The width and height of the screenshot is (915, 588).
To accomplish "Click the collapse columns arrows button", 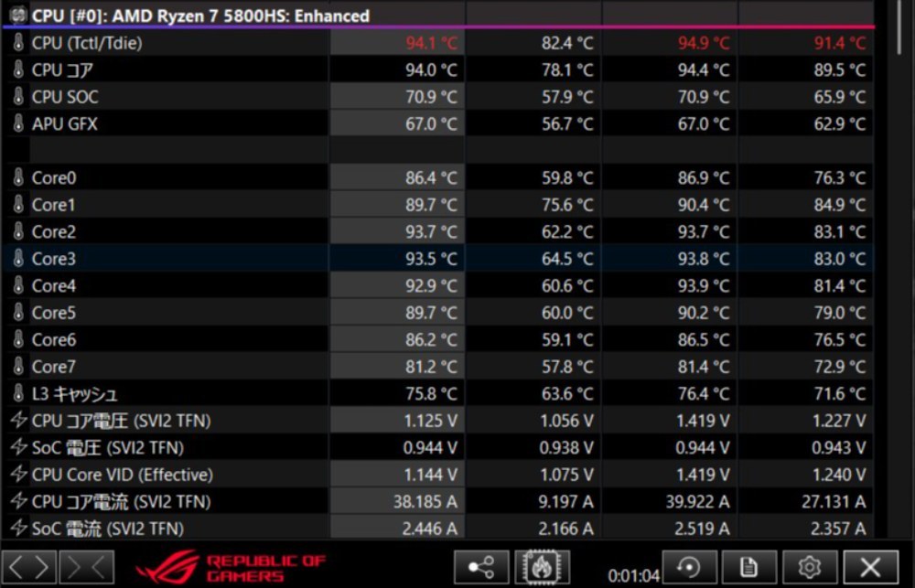I will point(87,567).
